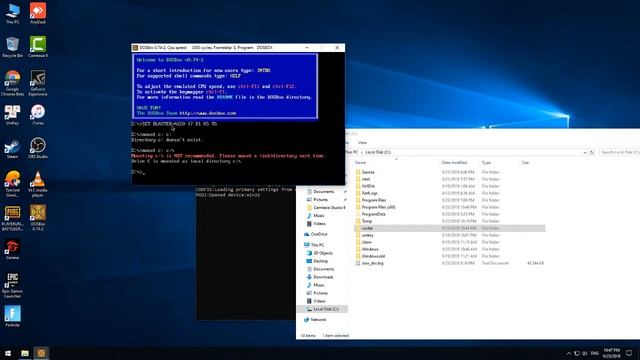
Task: Click Local Disk (C:) in the address path
Action: (x=378, y=152)
